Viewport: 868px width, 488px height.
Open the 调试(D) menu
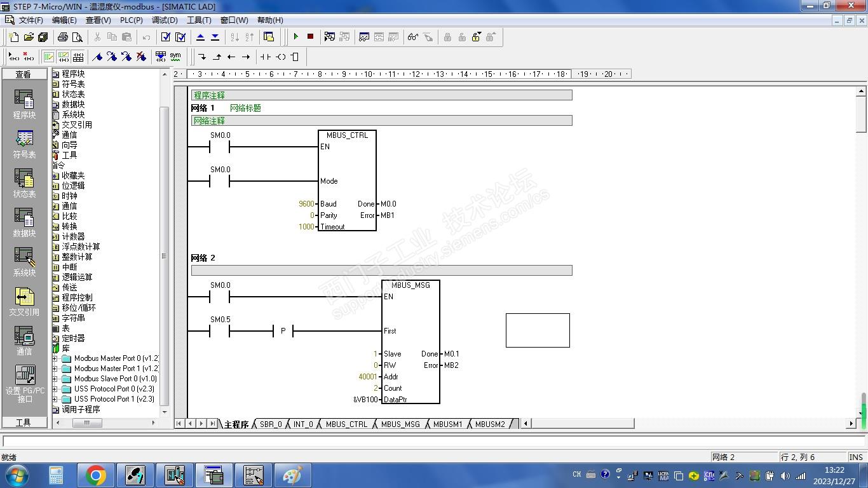[x=165, y=20]
